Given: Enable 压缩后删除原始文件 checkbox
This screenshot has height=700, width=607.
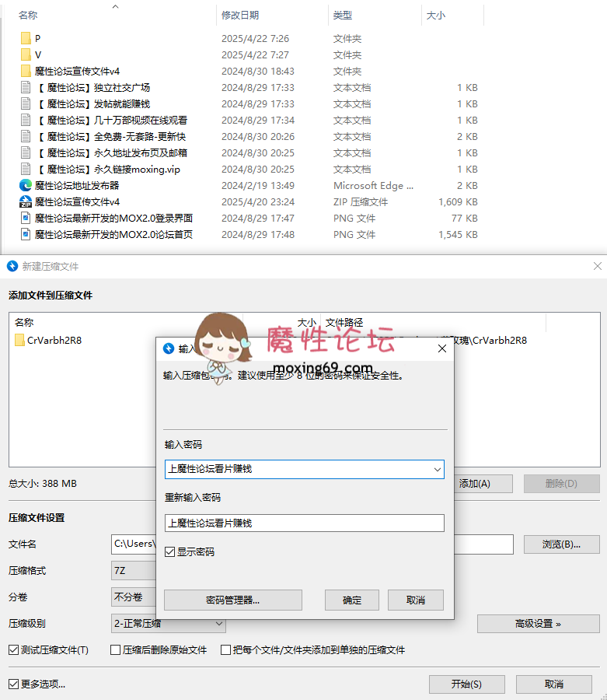Looking at the screenshot, I should 116,650.
